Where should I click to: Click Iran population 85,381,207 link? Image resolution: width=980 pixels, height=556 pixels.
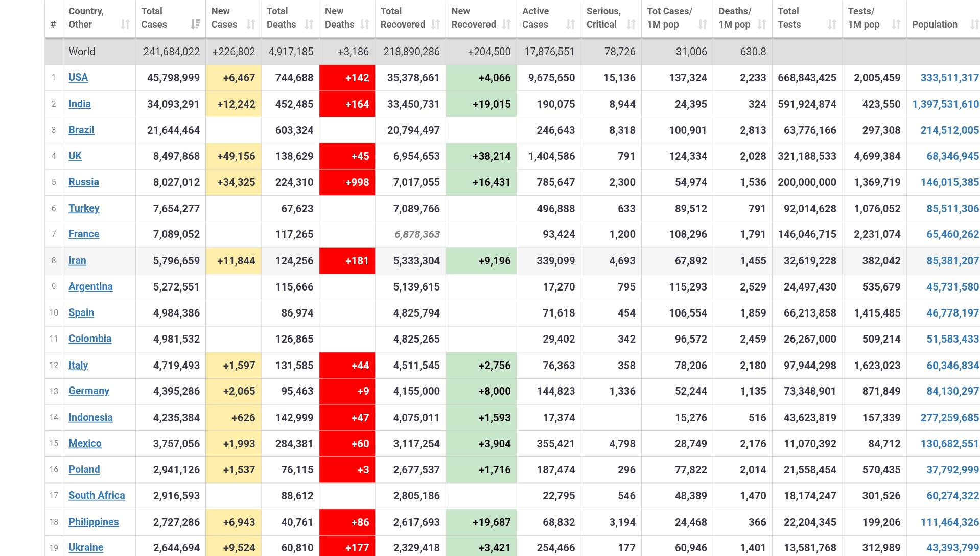pyautogui.click(x=952, y=261)
